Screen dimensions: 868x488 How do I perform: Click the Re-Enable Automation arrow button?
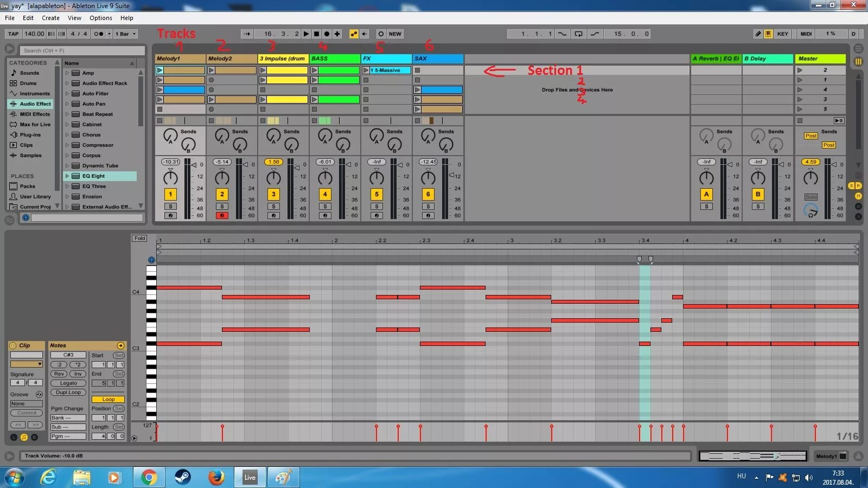[364, 34]
